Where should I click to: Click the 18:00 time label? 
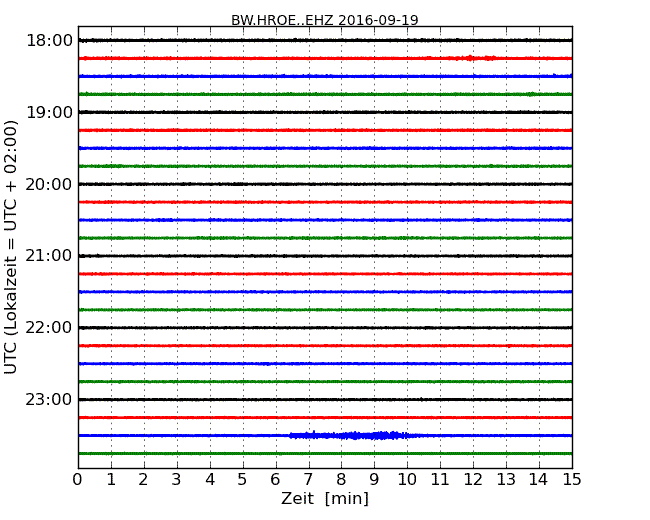click(x=49, y=41)
